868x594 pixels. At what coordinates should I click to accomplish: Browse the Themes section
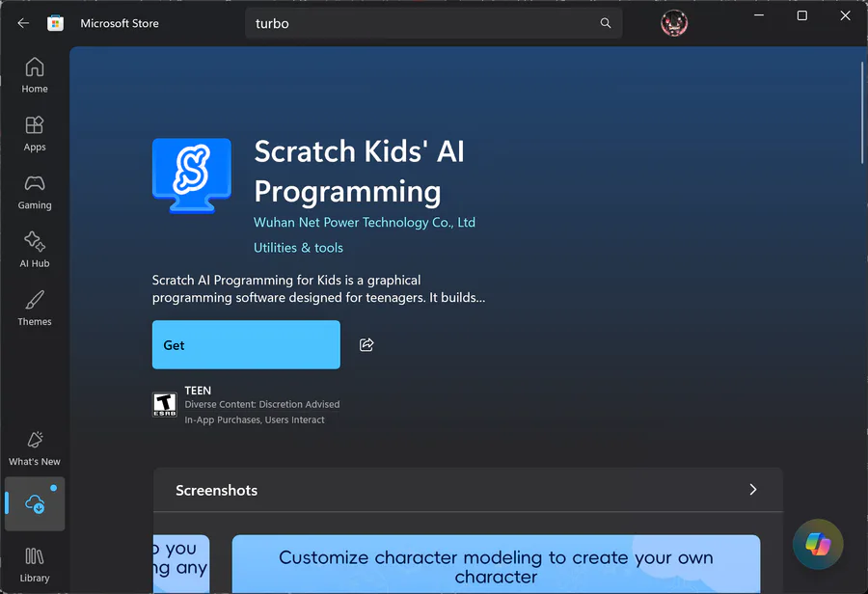pyautogui.click(x=35, y=309)
